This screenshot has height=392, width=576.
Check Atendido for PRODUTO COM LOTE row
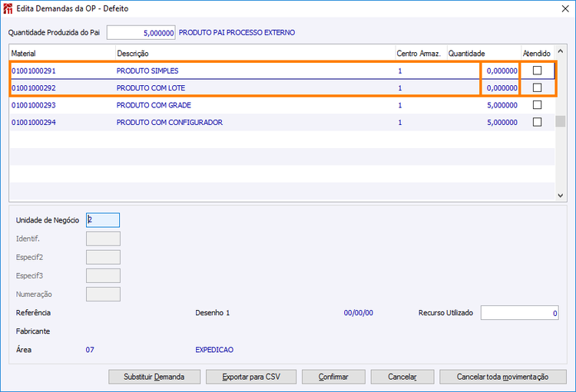click(x=537, y=87)
